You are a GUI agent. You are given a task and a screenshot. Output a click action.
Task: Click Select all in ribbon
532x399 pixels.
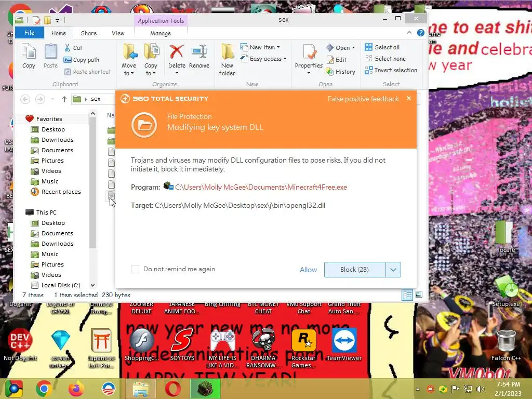point(382,47)
